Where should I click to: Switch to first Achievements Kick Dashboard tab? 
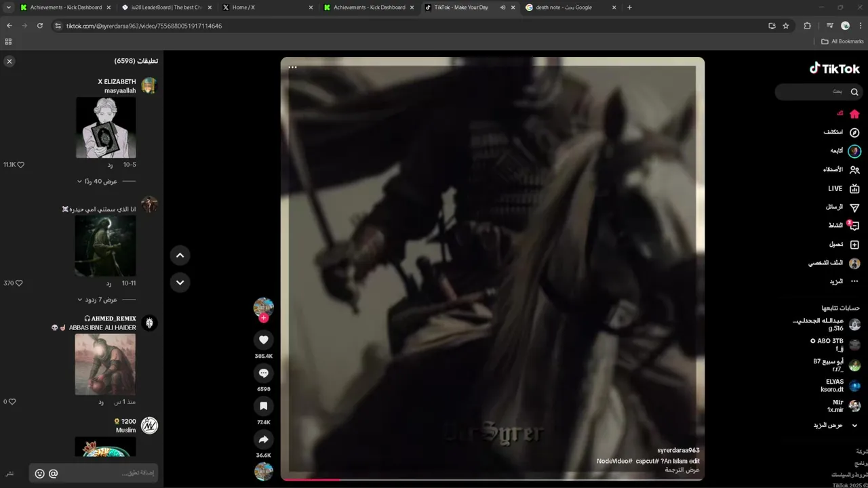click(x=64, y=7)
